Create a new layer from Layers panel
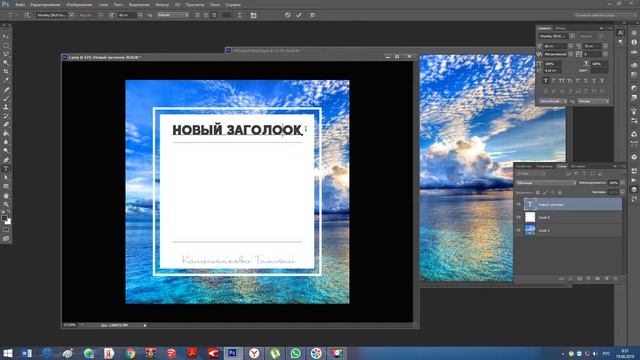Viewport: 640px width, 360px height. point(607,279)
